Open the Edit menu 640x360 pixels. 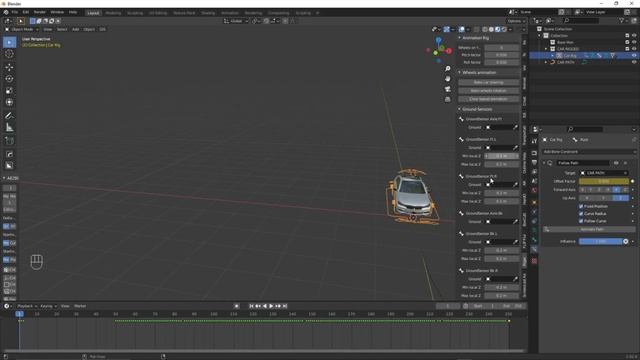[x=26, y=12]
